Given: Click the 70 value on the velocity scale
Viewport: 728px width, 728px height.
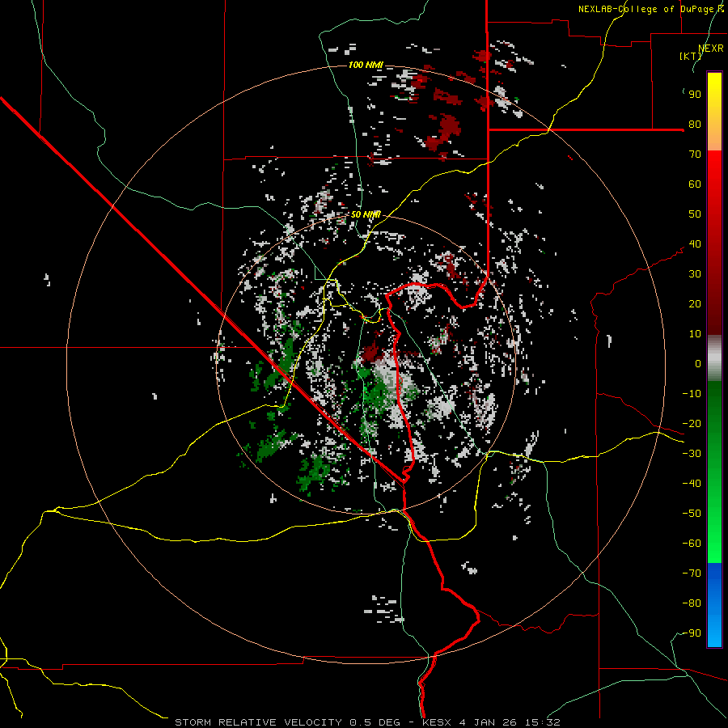Looking at the screenshot, I should pyautogui.click(x=695, y=154).
